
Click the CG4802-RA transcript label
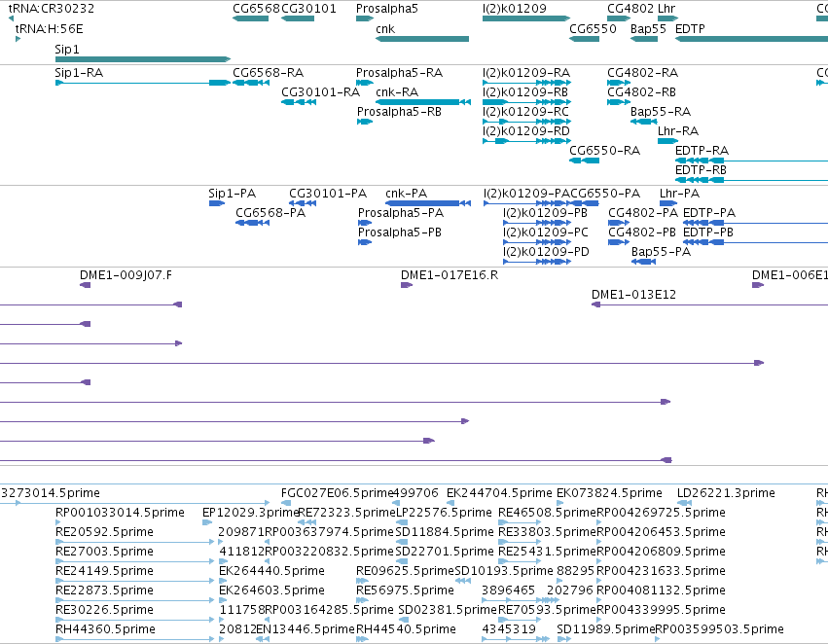point(643,72)
